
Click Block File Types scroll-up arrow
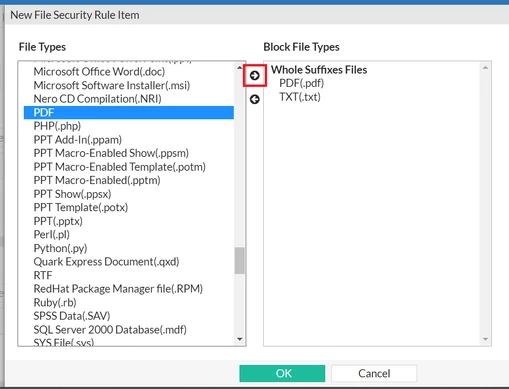tap(485, 68)
